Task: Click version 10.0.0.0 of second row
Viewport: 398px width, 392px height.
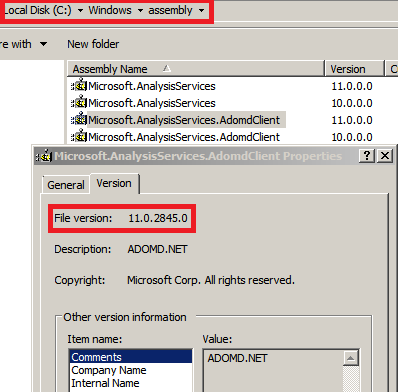Action: [352, 103]
